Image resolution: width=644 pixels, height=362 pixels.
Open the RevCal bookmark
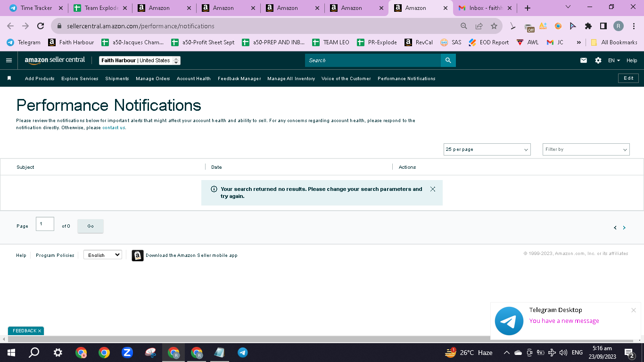[x=419, y=42]
